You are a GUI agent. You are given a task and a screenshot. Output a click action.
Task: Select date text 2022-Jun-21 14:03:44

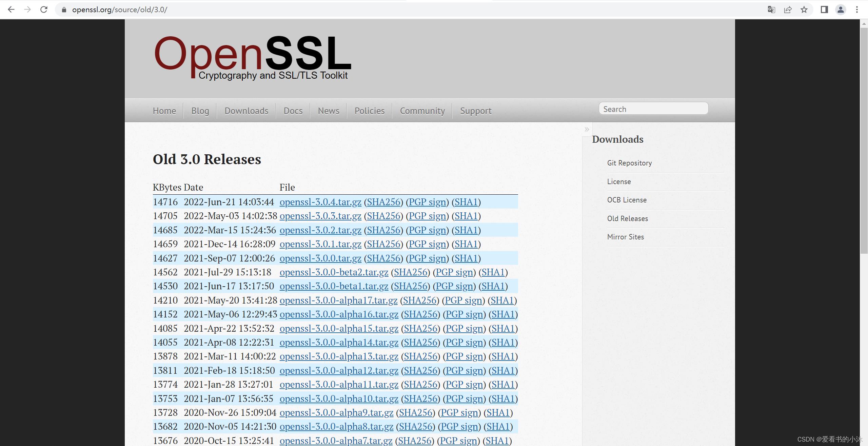click(x=229, y=202)
